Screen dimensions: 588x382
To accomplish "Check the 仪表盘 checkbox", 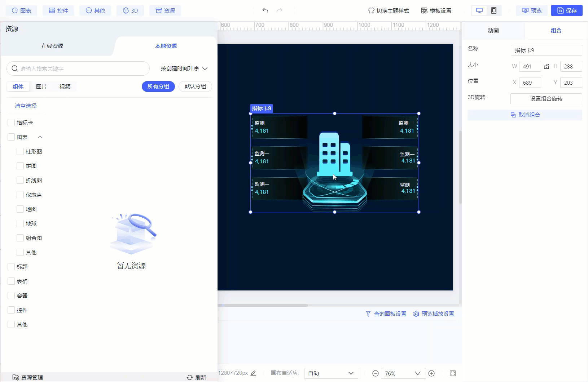I will [x=20, y=195].
